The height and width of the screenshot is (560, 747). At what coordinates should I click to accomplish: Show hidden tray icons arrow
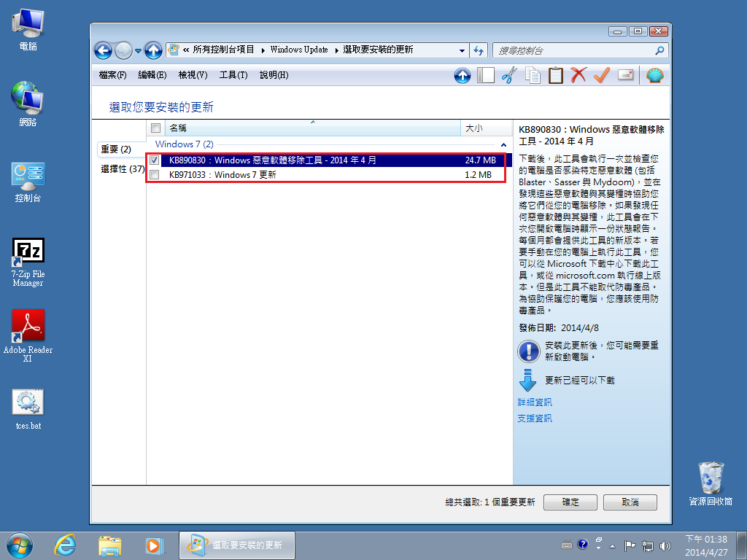click(x=612, y=545)
